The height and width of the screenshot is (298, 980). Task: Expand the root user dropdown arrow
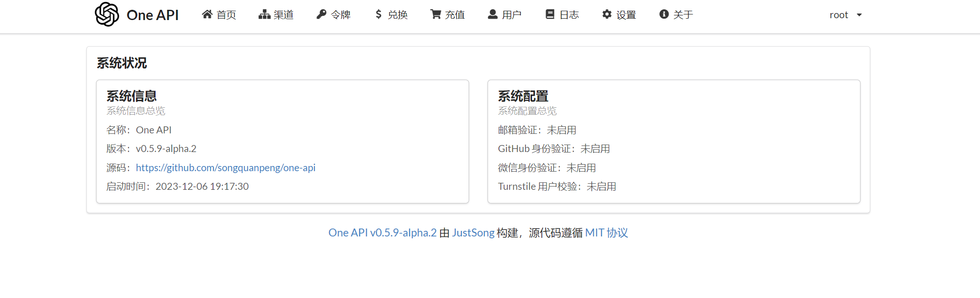(x=859, y=15)
